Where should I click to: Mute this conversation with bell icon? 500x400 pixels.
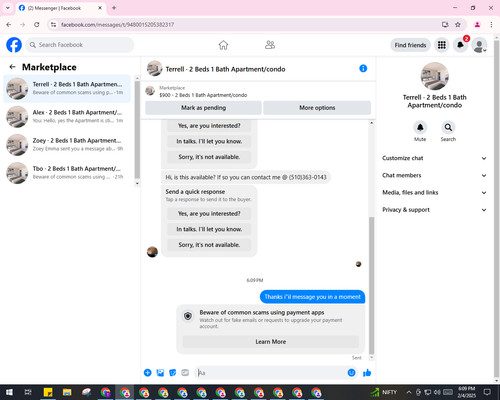tap(420, 127)
